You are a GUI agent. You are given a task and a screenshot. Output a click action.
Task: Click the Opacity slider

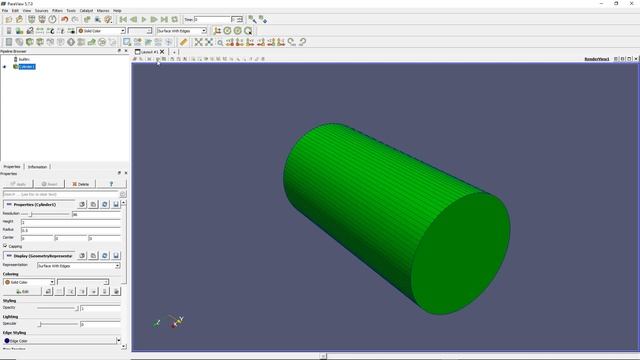tap(57, 308)
